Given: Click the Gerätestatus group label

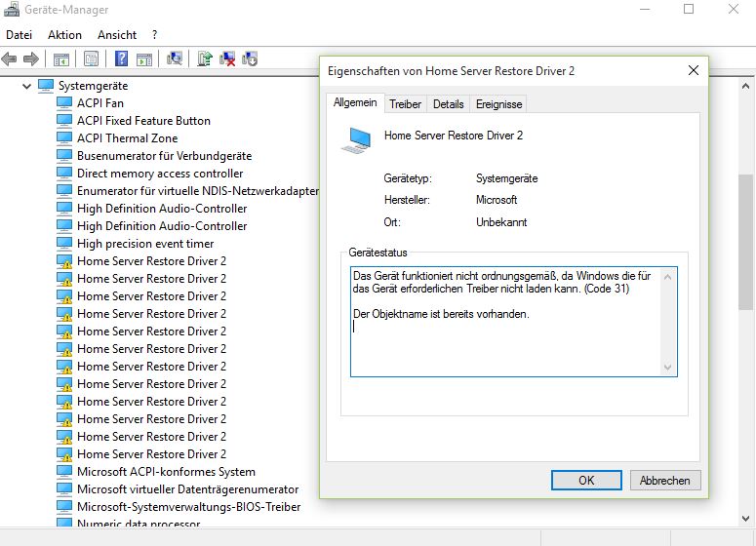Looking at the screenshot, I should tap(378, 253).
